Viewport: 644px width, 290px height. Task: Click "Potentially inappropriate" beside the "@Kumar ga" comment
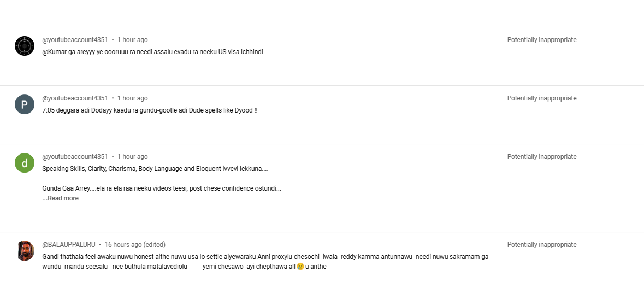click(x=541, y=40)
